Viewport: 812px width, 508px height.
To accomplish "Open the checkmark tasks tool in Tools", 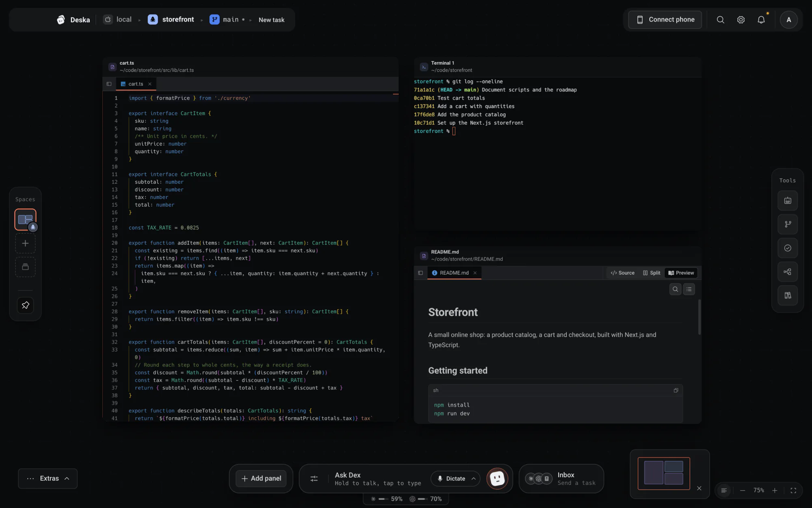I will pyautogui.click(x=788, y=248).
